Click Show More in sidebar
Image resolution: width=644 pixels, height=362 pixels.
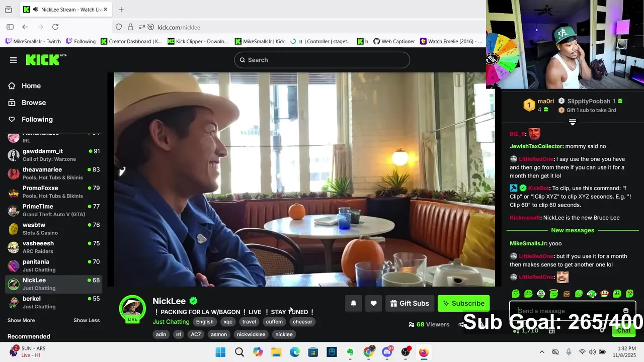click(21, 320)
